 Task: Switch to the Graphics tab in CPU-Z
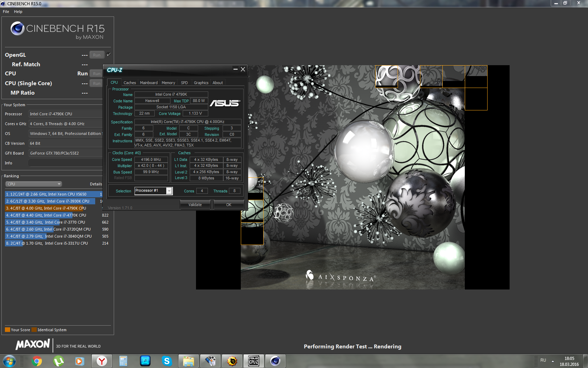click(201, 83)
